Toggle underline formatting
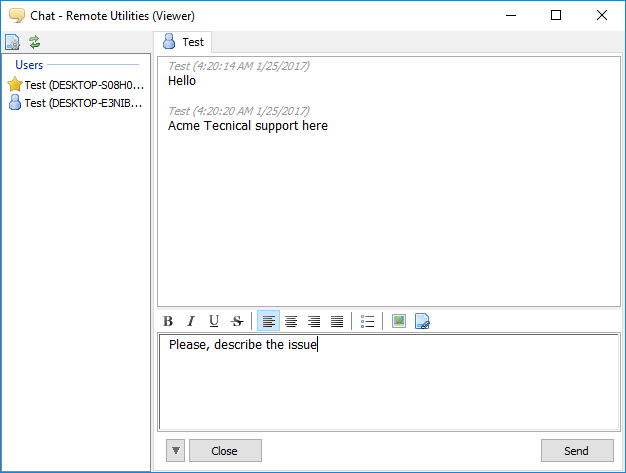Screen dimensions: 626x473 pos(214,321)
